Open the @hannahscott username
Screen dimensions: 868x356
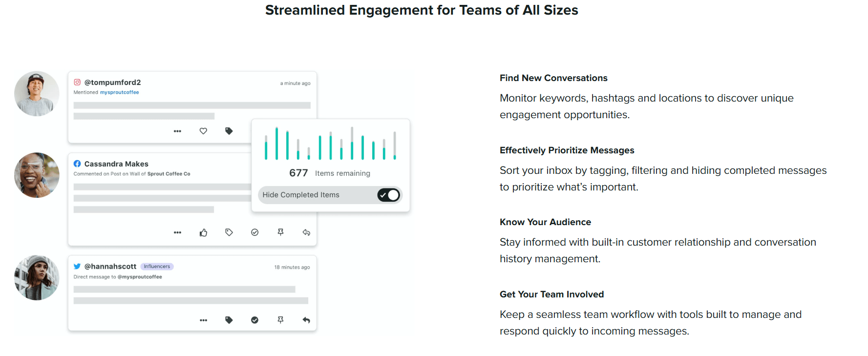110,266
